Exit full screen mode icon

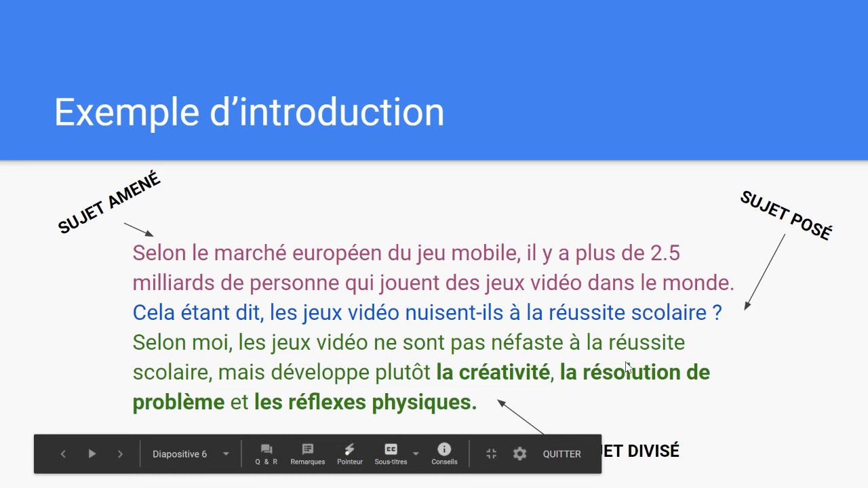click(x=492, y=454)
